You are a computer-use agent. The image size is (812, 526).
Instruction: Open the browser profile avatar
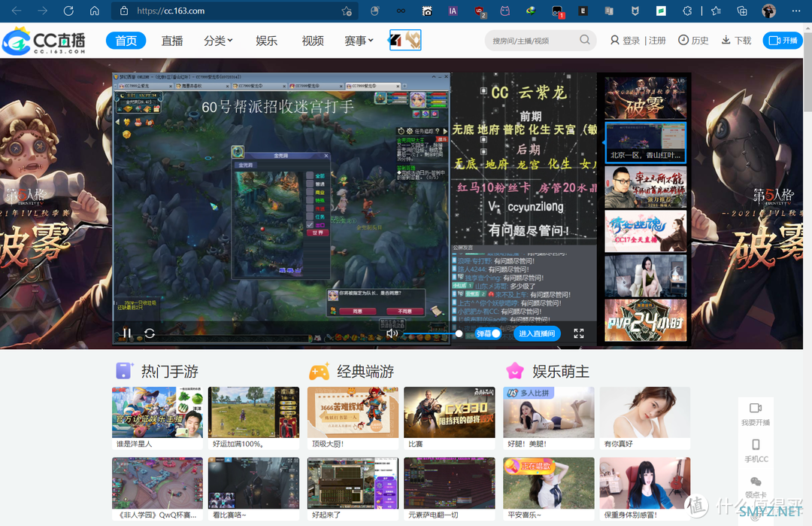point(769,11)
